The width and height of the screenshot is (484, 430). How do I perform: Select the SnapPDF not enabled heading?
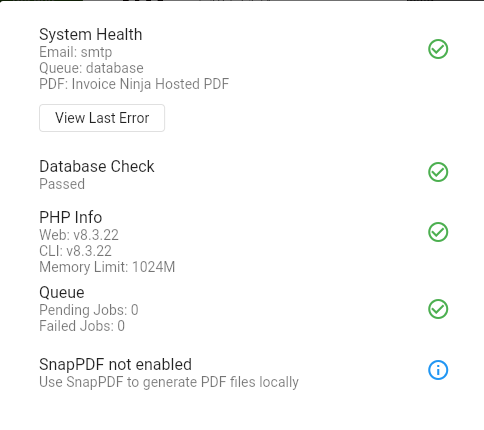[x=115, y=364]
